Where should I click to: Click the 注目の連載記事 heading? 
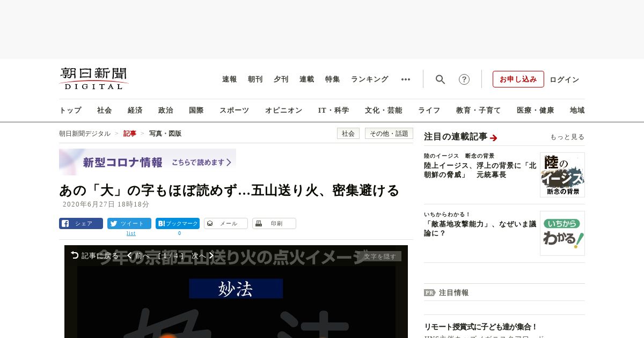pos(456,137)
